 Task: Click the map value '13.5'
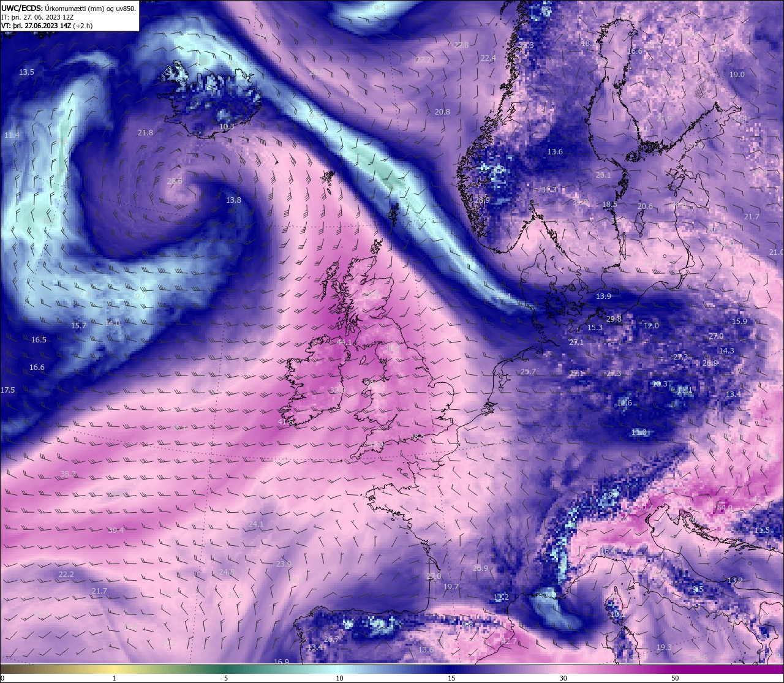(x=26, y=72)
